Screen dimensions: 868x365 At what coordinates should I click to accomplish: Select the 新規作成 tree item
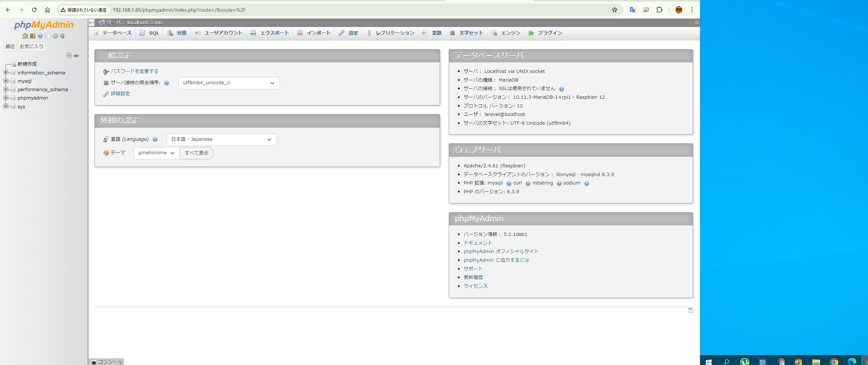(x=27, y=64)
